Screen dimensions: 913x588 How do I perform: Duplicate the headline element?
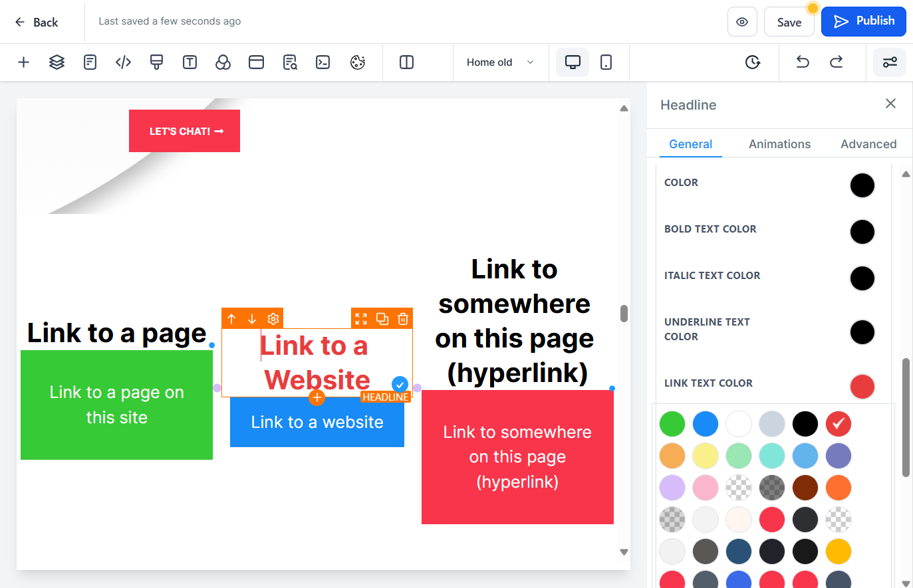tap(382, 319)
